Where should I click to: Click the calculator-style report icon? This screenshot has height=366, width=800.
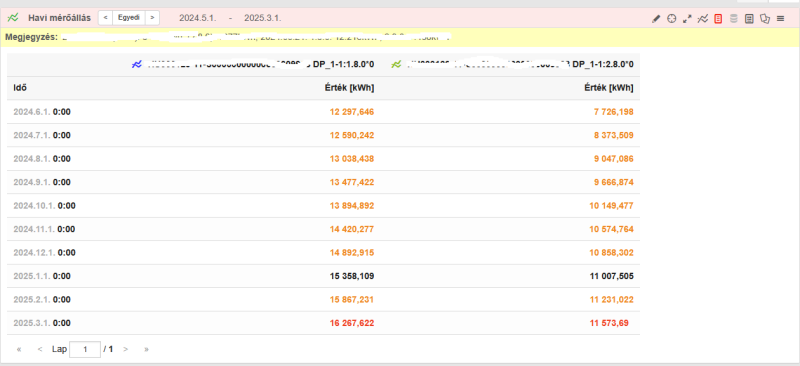tap(749, 19)
